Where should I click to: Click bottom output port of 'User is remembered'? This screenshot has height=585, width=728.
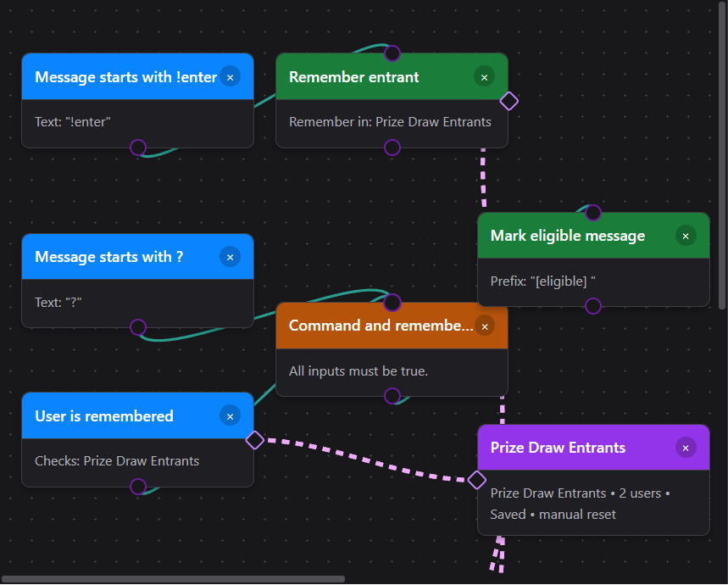pos(138,487)
